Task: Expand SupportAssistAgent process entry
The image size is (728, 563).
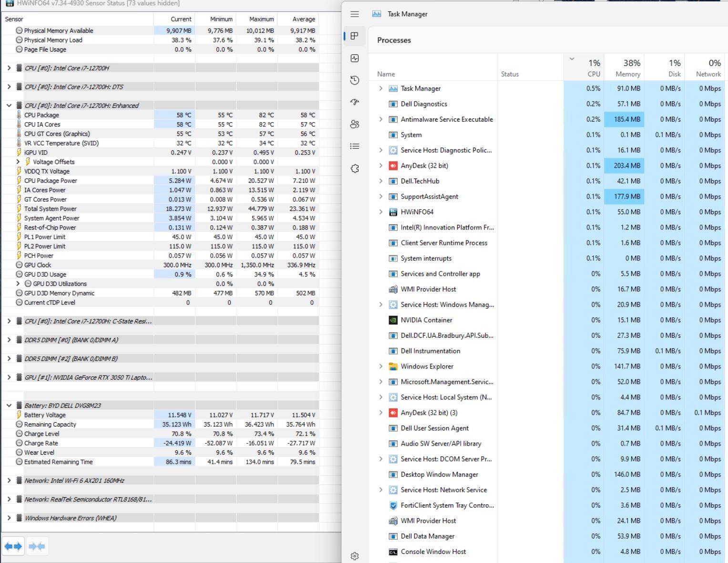Action: 380,197
